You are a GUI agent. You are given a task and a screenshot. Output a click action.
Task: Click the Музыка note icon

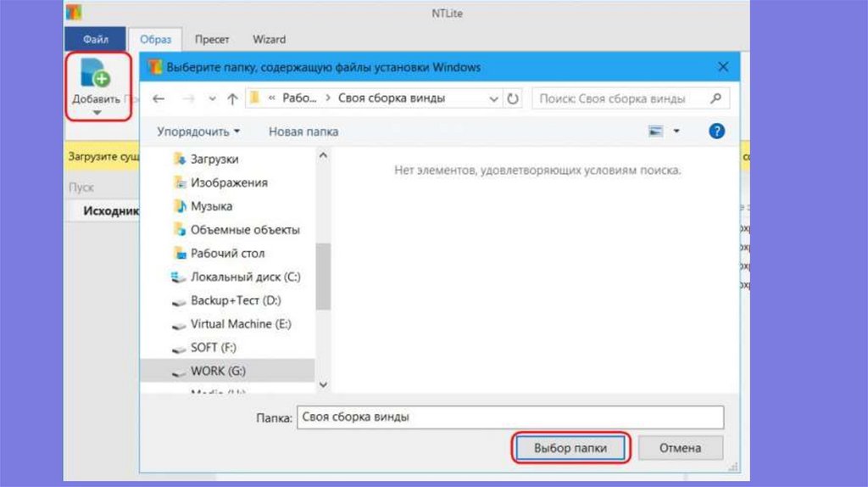tap(180, 206)
